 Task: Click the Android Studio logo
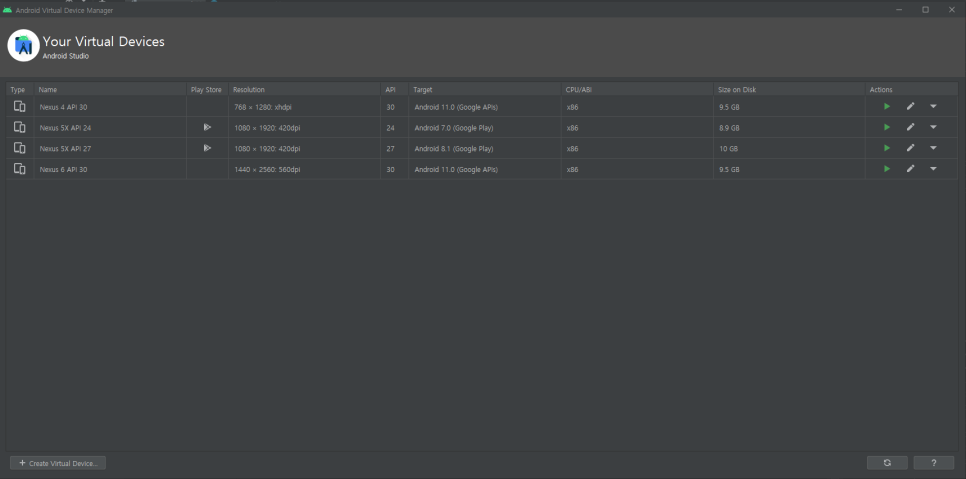coord(23,46)
